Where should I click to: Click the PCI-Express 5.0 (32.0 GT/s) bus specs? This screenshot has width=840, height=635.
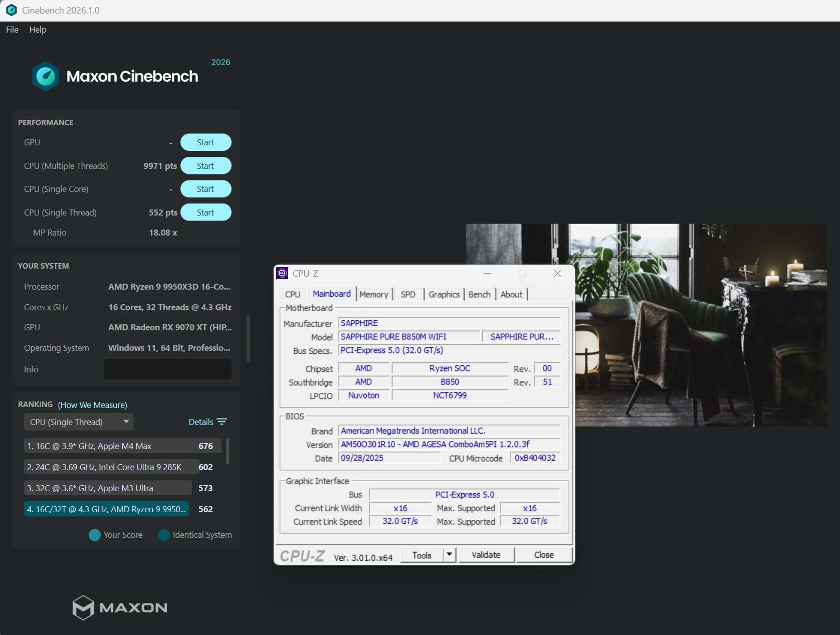tap(450, 350)
